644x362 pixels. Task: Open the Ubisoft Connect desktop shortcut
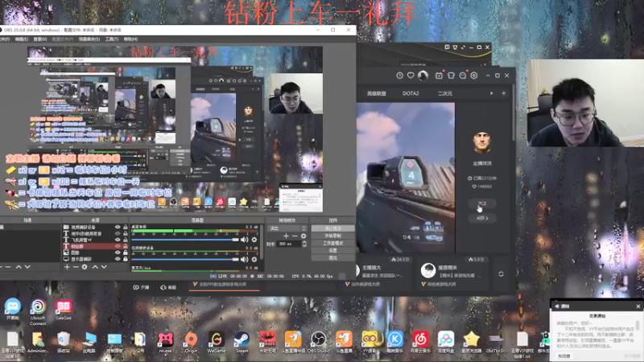38,312
